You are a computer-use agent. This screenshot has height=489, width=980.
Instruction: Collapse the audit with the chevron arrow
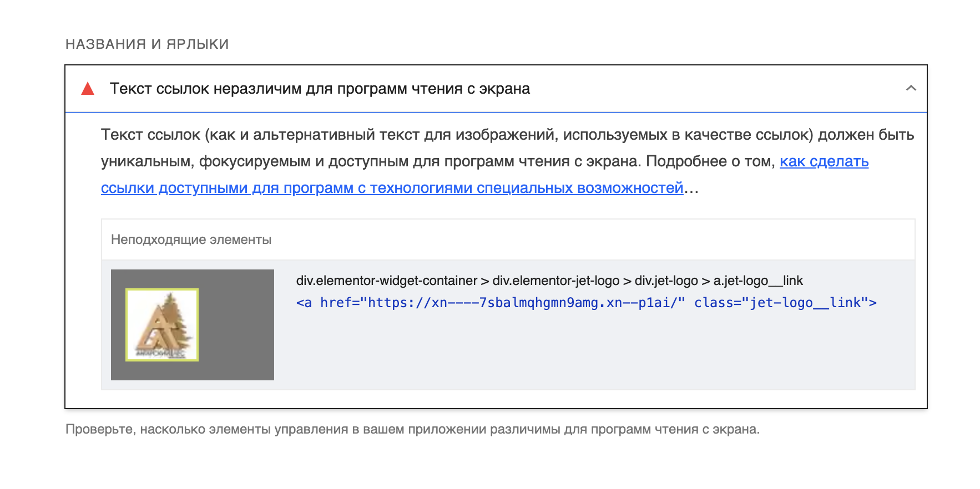click(x=911, y=88)
